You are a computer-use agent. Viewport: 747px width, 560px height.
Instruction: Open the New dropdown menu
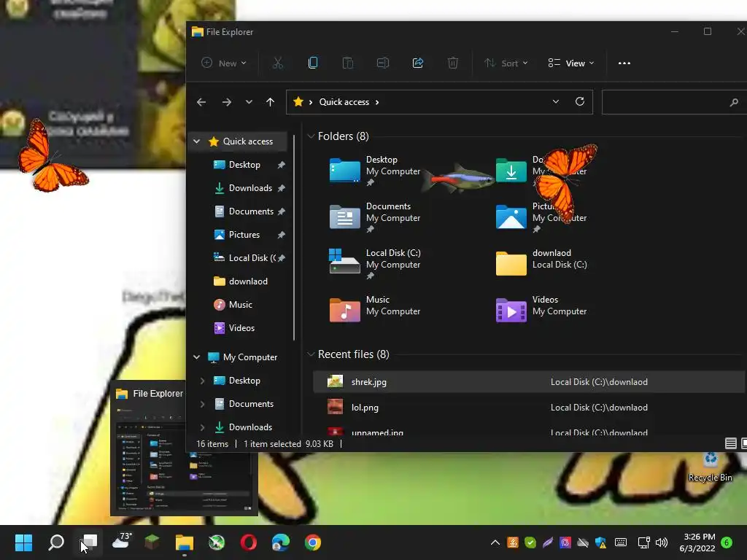[224, 63]
